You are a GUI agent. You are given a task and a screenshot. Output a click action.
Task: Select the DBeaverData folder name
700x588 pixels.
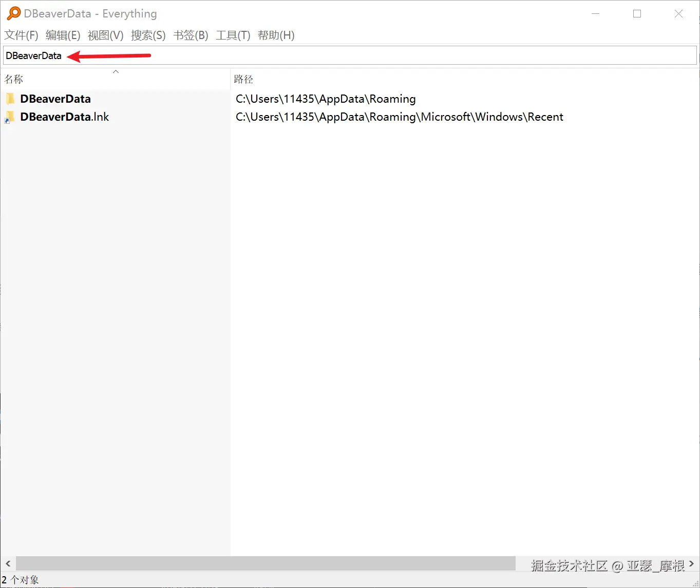click(55, 99)
